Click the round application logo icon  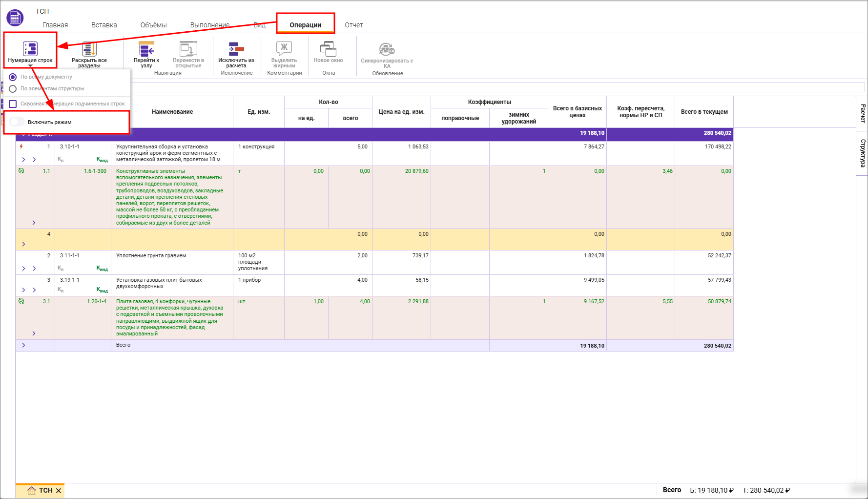click(15, 18)
